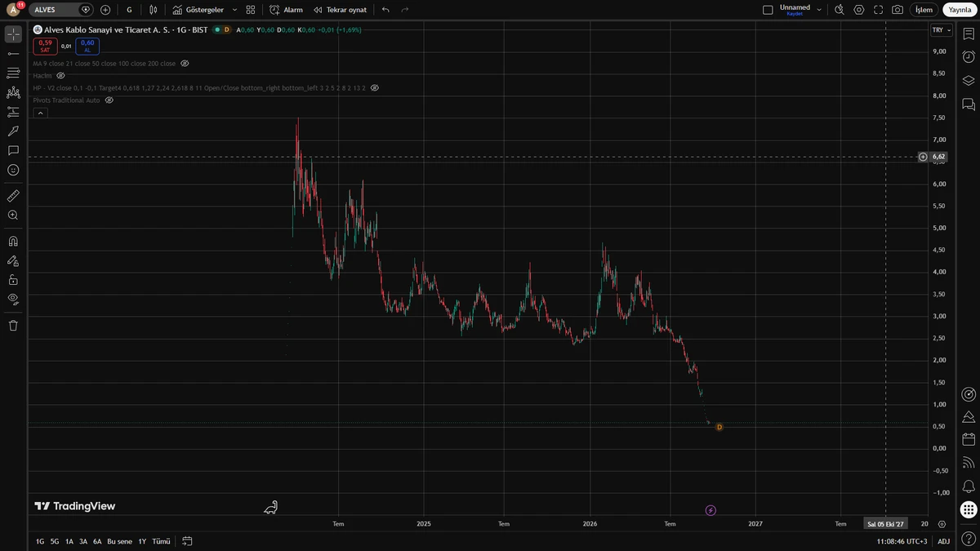
Task: Toggle visibility of the MA indicator
Action: [x=185, y=63]
